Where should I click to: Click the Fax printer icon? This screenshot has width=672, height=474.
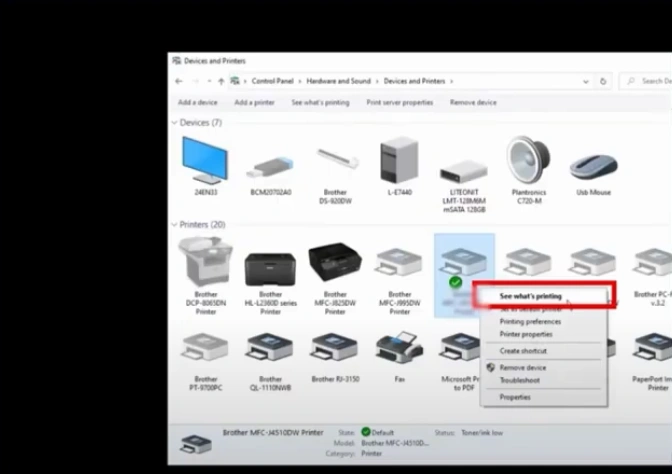point(399,349)
